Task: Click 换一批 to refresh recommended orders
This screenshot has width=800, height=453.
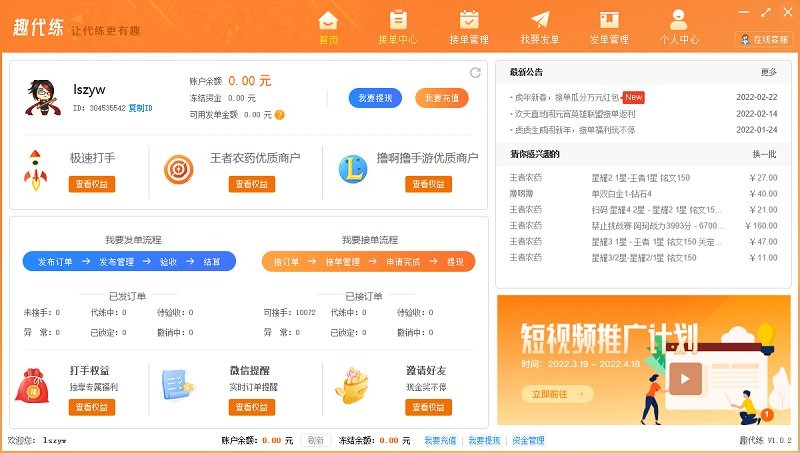Action: pyautogui.click(x=764, y=154)
